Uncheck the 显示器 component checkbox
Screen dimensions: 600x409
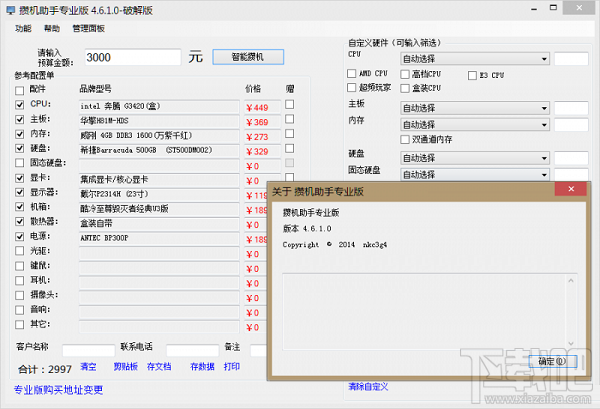(20, 192)
